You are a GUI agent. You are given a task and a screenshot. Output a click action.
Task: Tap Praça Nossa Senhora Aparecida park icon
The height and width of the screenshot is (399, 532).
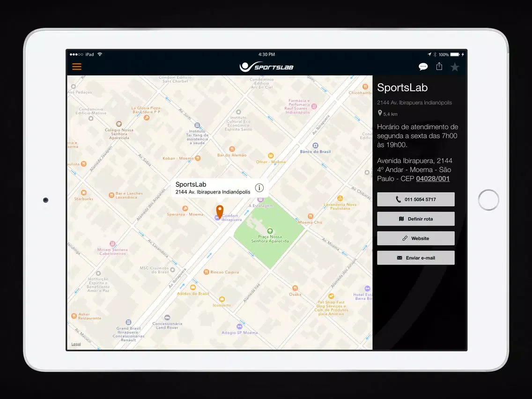[x=270, y=231]
